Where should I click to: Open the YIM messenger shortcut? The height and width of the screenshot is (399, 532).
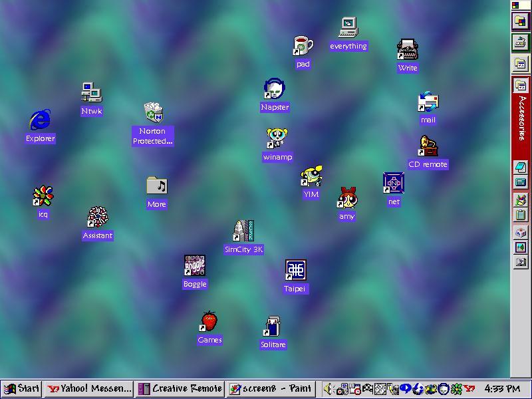[x=311, y=176]
